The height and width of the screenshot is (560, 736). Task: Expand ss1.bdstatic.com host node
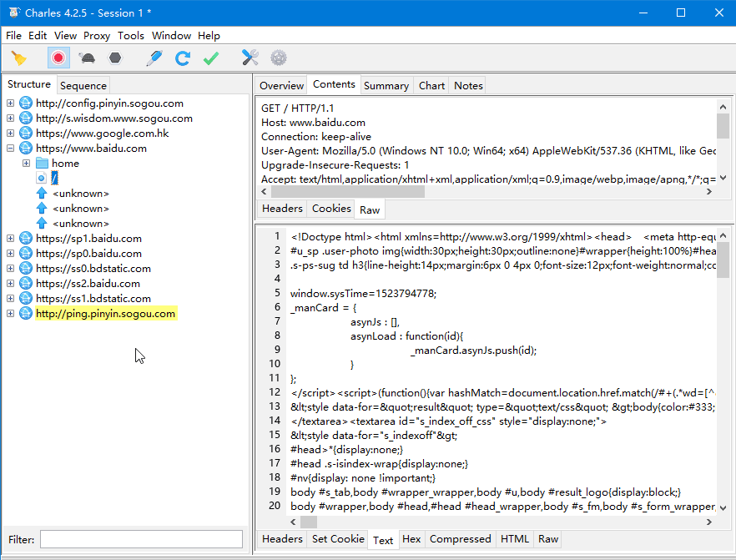tap(10, 299)
